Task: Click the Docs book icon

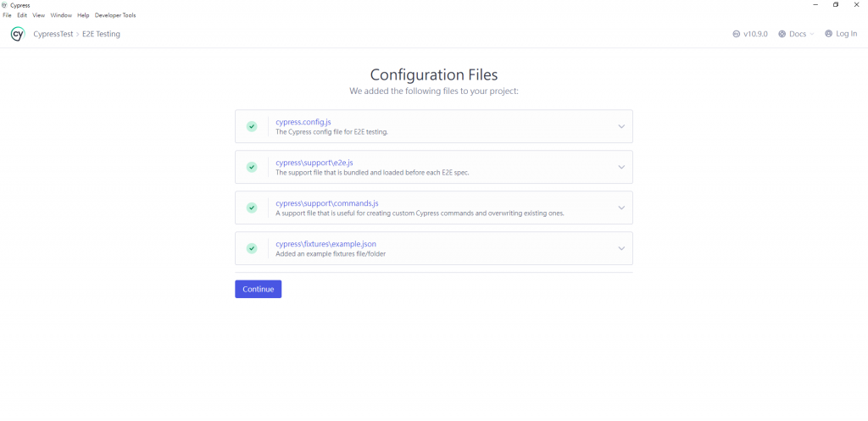Action: click(782, 34)
